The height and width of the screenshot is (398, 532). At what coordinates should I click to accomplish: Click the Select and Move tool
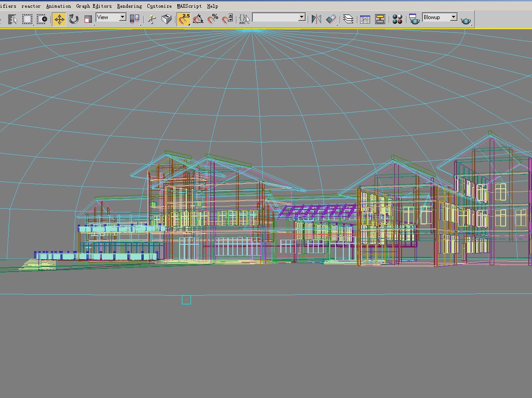pyautogui.click(x=59, y=19)
